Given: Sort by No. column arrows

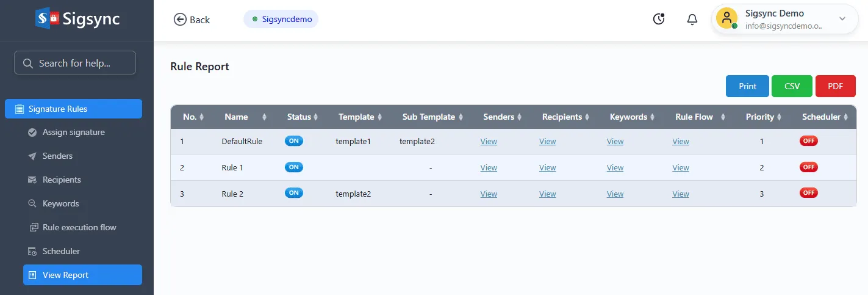Looking at the screenshot, I should coord(202,117).
